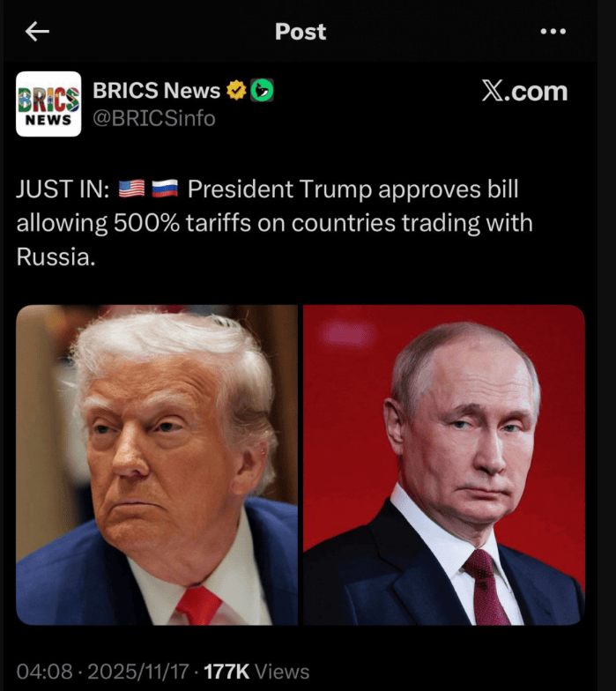Click the 2025/11/17 post date

[137, 672]
